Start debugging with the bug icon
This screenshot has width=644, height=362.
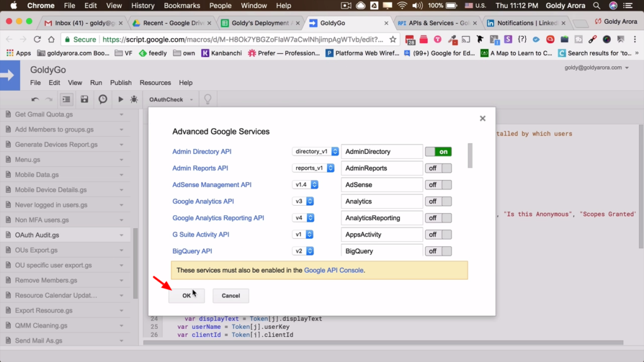click(x=134, y=99)
